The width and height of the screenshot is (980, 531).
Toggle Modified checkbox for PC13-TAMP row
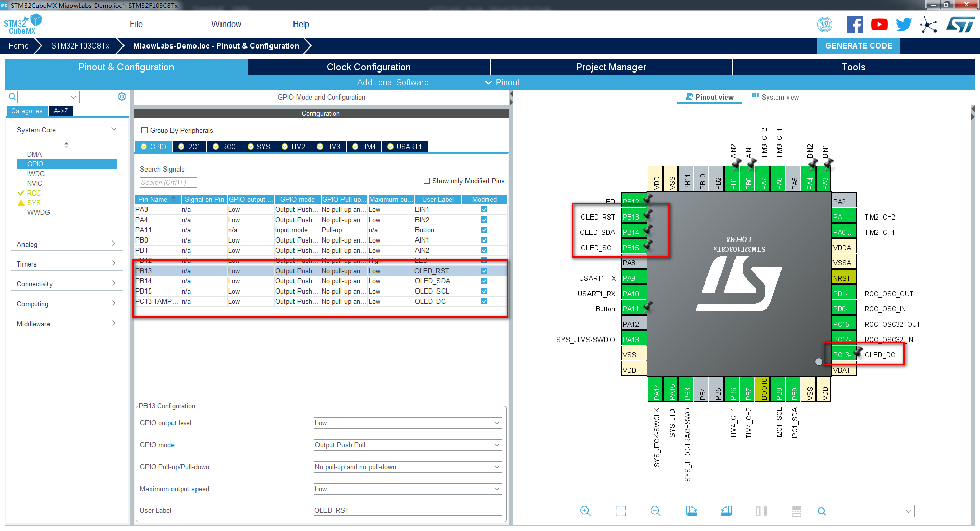[x=484, y=301]
